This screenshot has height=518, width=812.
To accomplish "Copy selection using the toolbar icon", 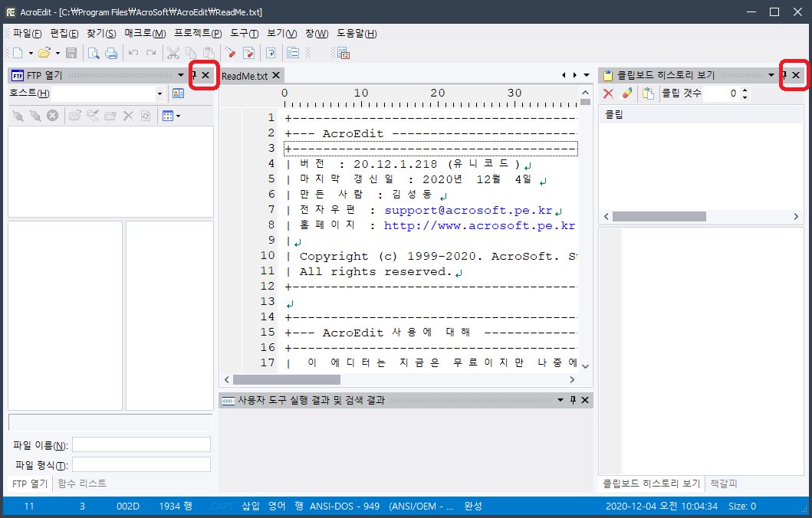I will [x=191, y=53].
